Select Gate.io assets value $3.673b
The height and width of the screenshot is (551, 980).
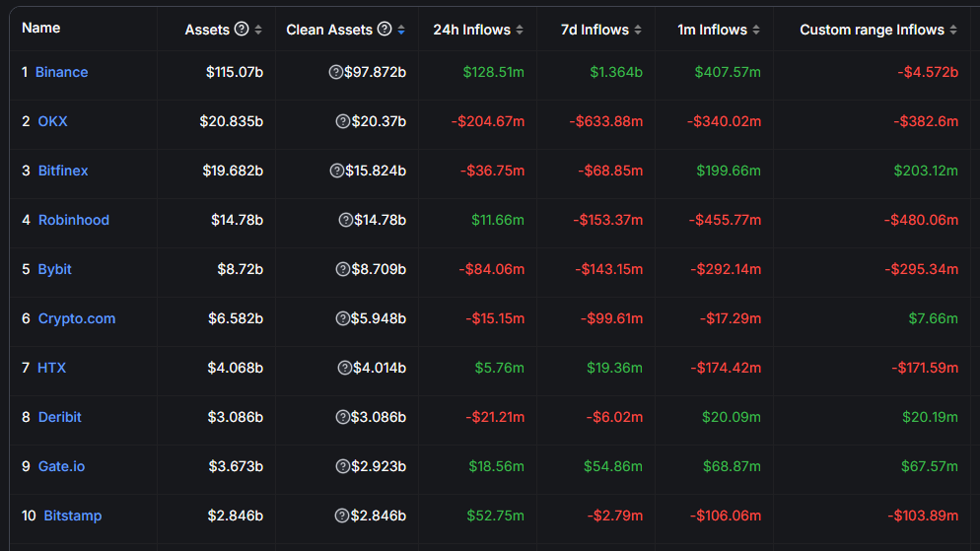[236, 466]
